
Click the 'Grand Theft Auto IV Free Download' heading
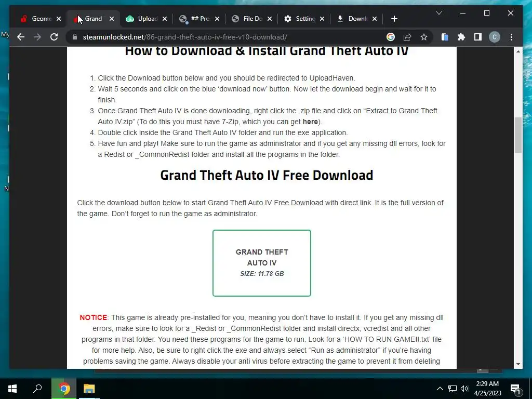267,175
